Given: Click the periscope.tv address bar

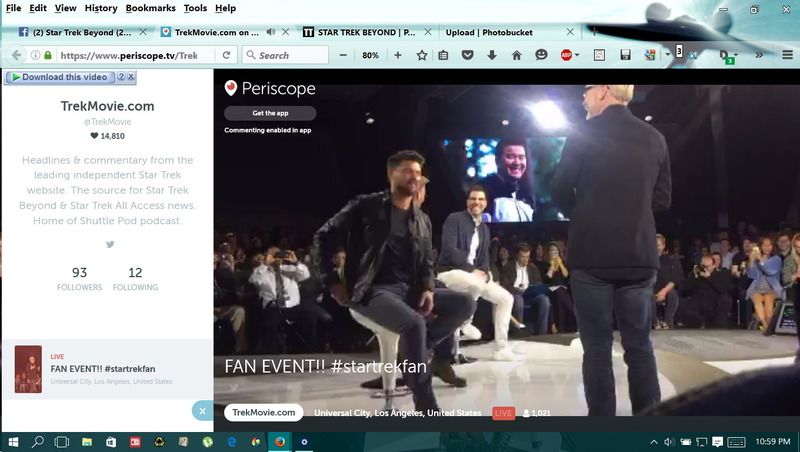Looking at the screenshot, I should point(129,55).
